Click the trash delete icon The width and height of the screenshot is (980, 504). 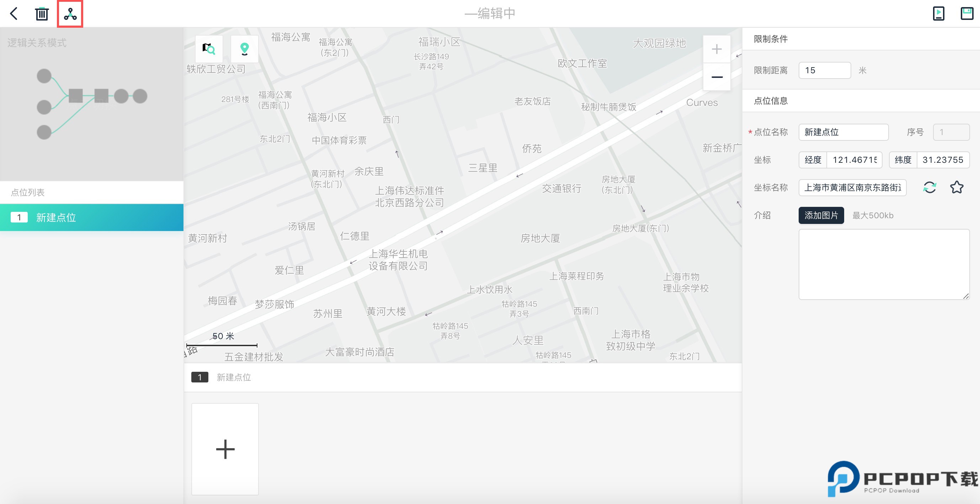[x=42, y=14]
